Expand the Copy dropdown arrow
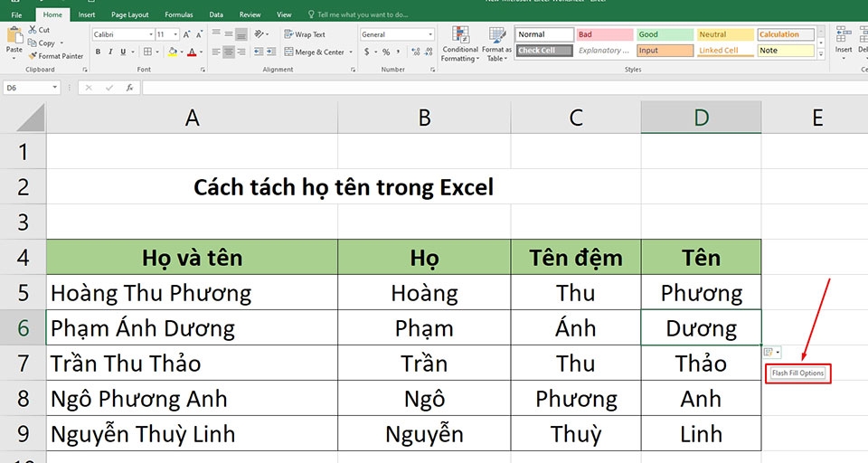This screenshot has width=868, height=463. (x=61, y=43)
